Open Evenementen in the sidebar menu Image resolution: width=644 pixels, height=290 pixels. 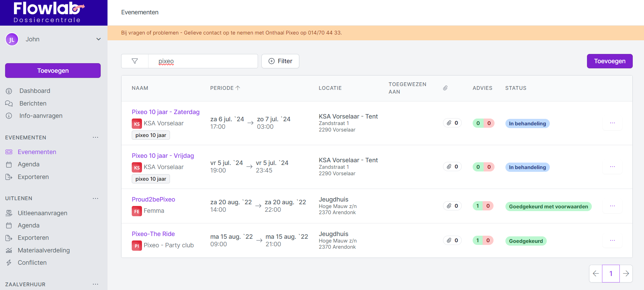pos(37,152)
